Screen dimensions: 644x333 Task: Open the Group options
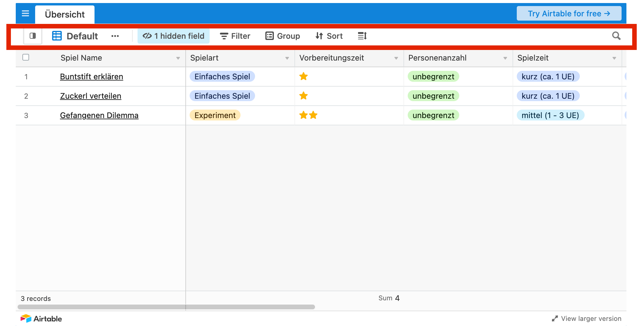tap(283, 36)
